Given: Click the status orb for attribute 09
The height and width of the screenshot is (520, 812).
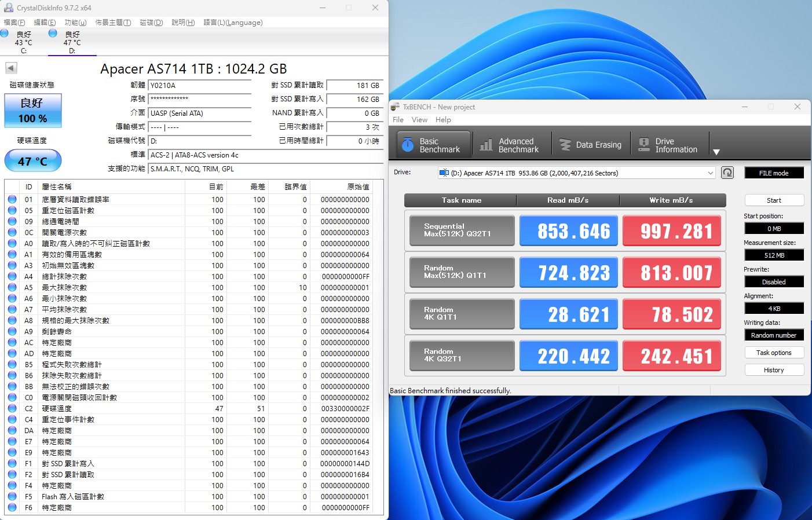Looking at the screenshot, I should coord(12,221).
